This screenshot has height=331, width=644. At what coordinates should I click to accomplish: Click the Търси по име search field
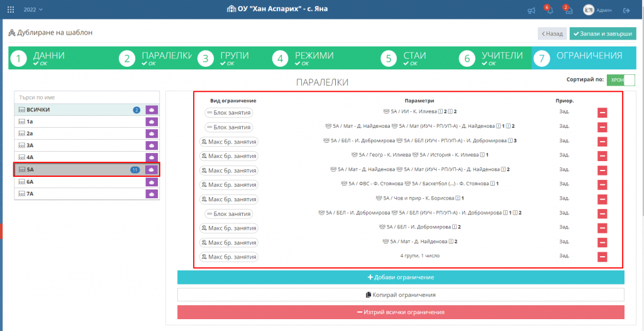click(87, 98)
